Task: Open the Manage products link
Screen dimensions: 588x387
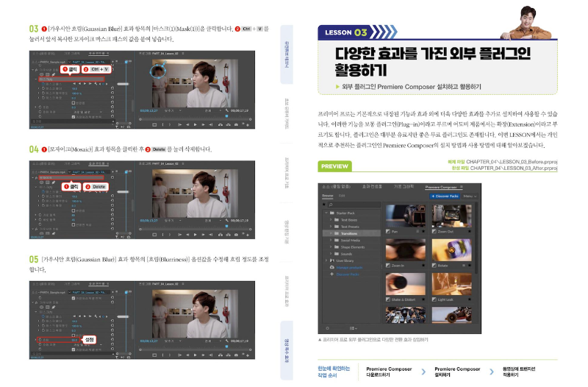Action: pyautogui.click(x=350, y=268)
